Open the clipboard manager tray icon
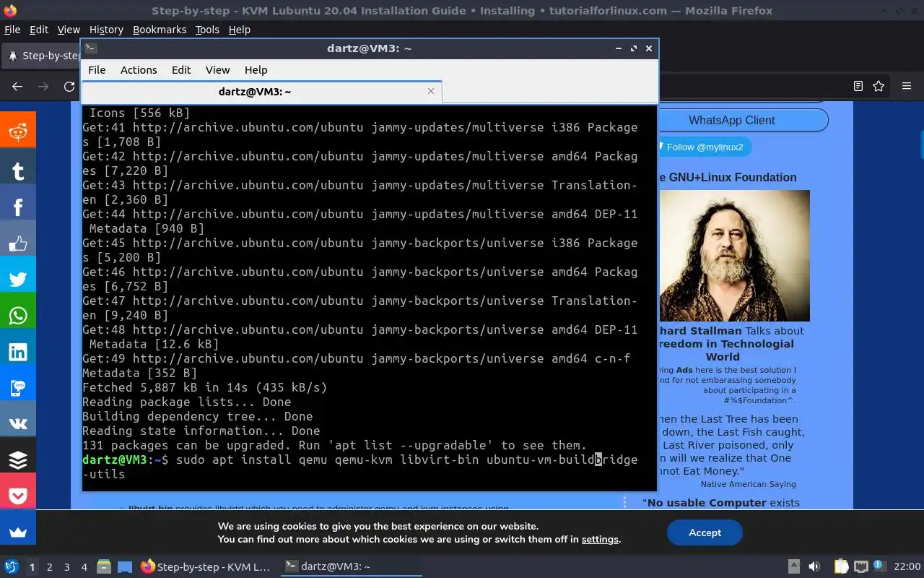This screenshot has height=578, width=924. (842, 566)
